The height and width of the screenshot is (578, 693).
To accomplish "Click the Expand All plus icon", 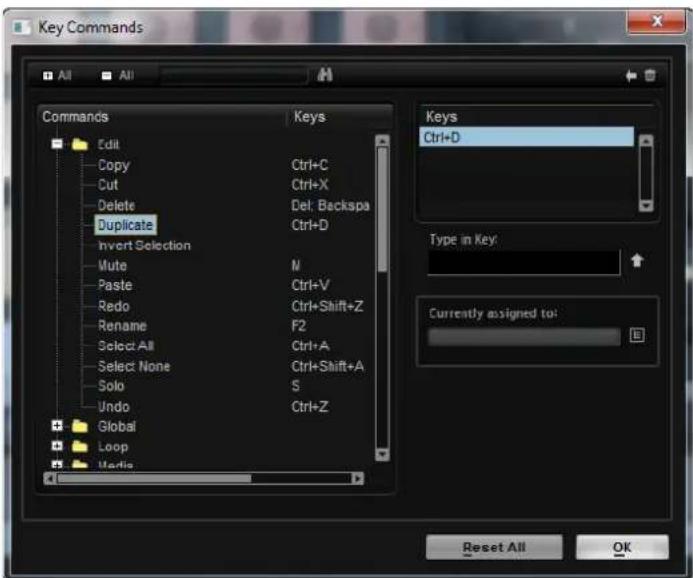I will coord(48,76).
